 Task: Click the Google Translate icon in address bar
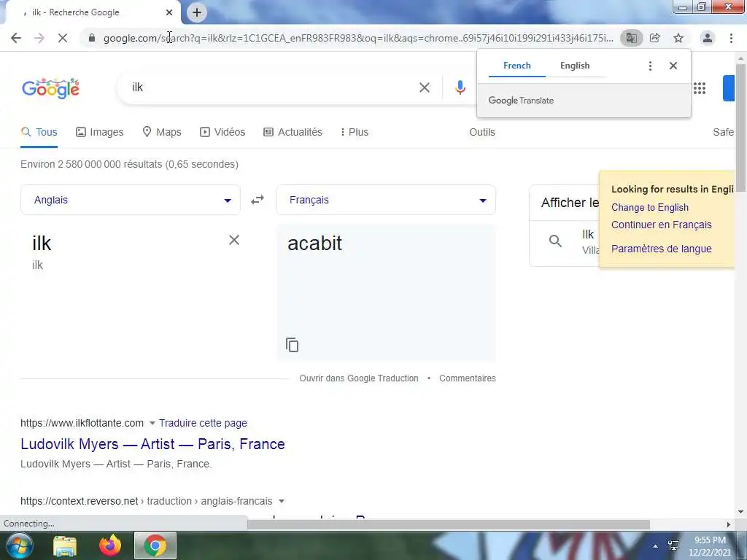pyautogui.click(x=632, y=38)
